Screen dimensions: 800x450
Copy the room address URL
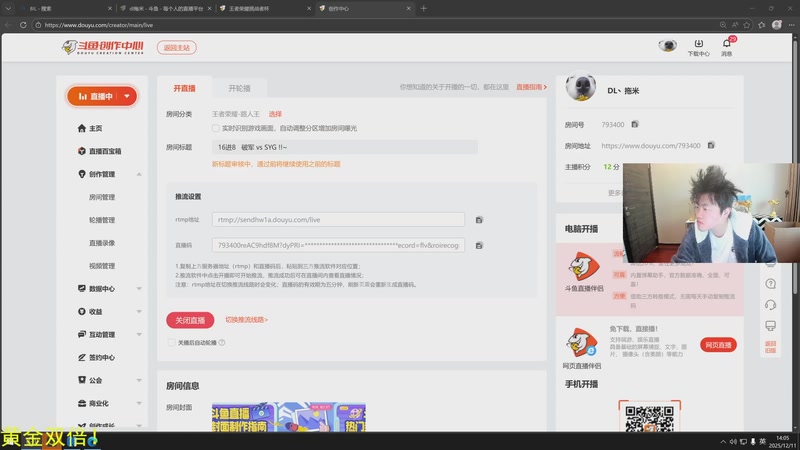click(x=711, y=145)
